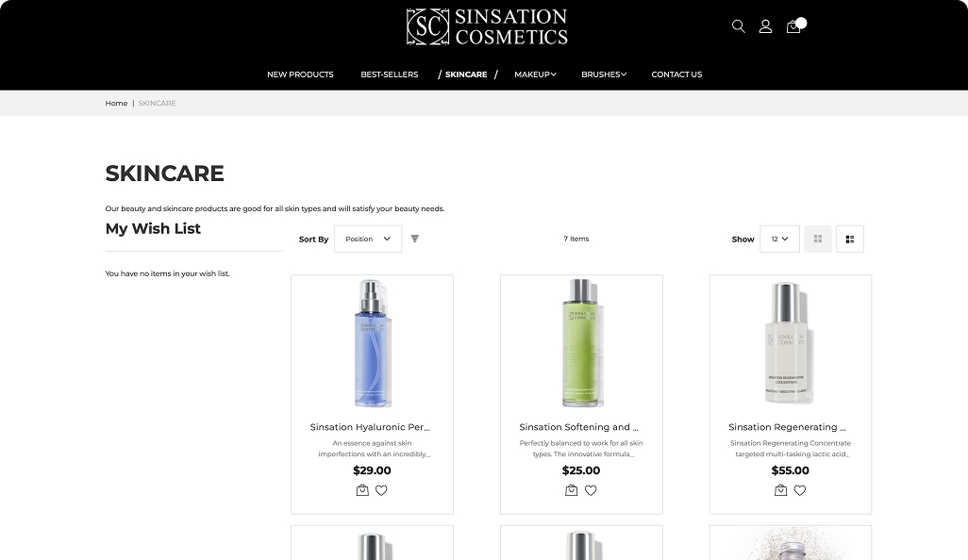Expand the BRUSHES menu
Image resolution: width=968 pixels, height=560 pixels.
coord(604,74)
